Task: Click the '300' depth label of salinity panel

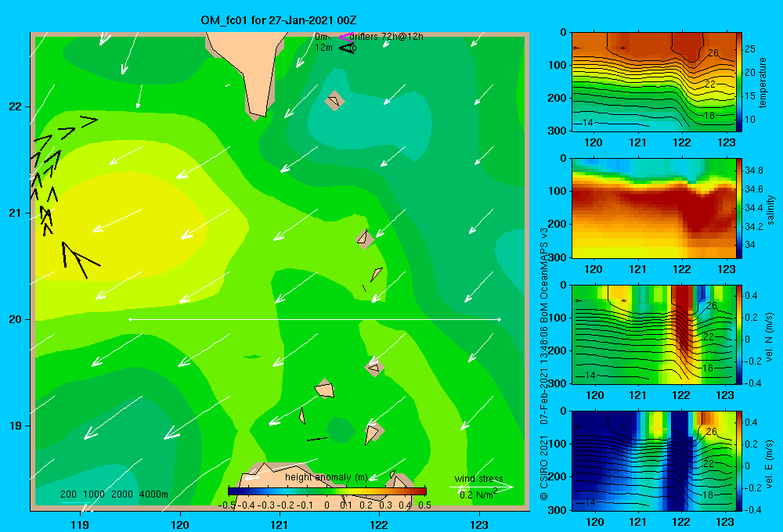Action: (x=557, y=257)
